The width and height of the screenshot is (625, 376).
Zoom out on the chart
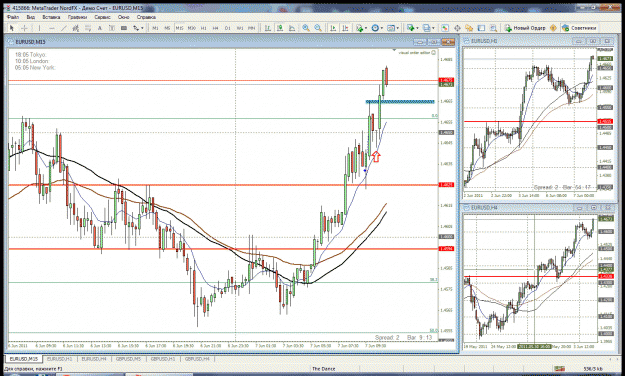pyautogui.click(x=318, y=28)
